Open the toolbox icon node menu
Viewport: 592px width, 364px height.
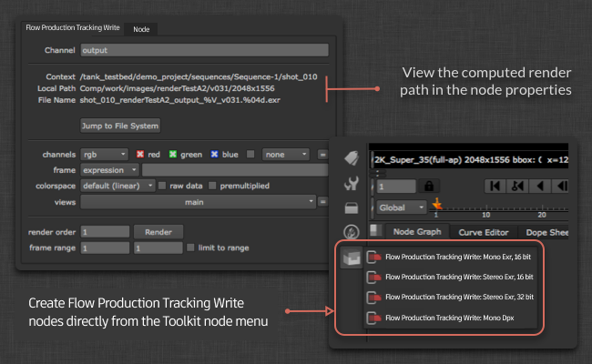tap(352, 208)
